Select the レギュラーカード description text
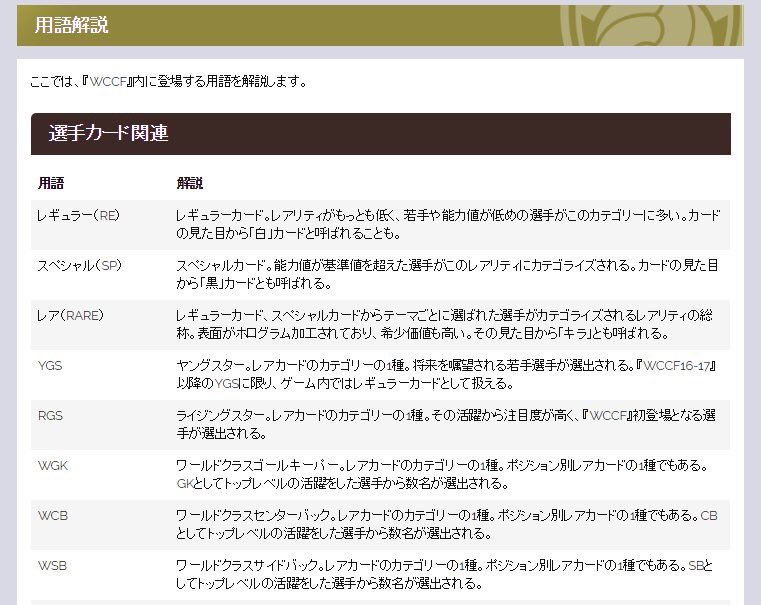The height and width of the screenshot is (605, 761). [448, 224]
